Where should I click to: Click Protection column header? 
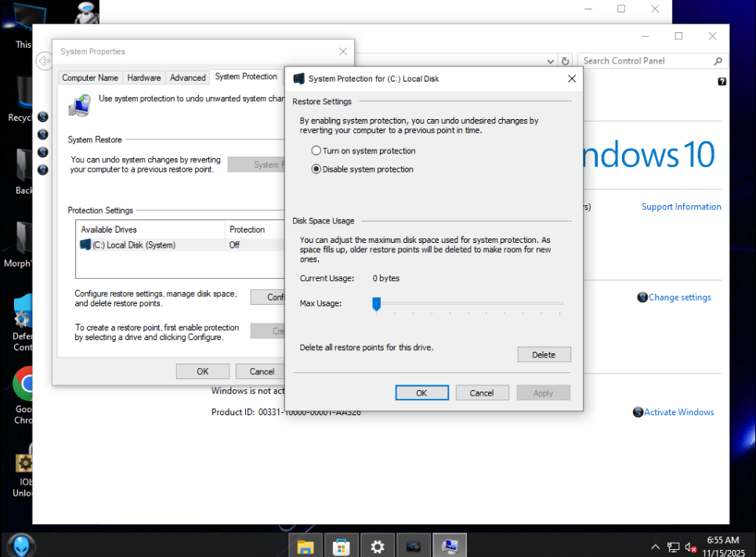coord(255,230)
